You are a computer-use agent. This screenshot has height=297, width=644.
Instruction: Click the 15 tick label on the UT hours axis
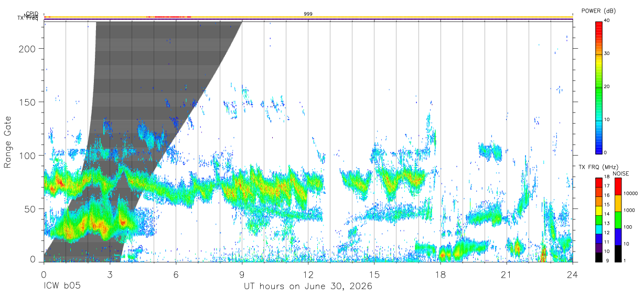click(374, 274)
